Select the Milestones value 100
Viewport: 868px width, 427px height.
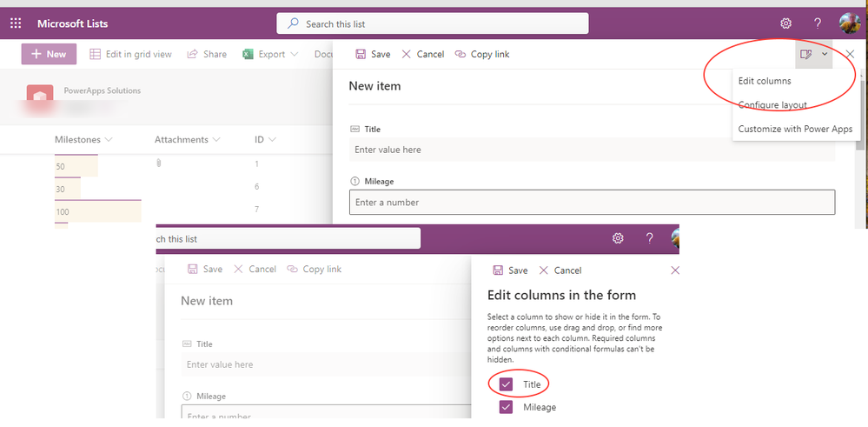point(63,212)
